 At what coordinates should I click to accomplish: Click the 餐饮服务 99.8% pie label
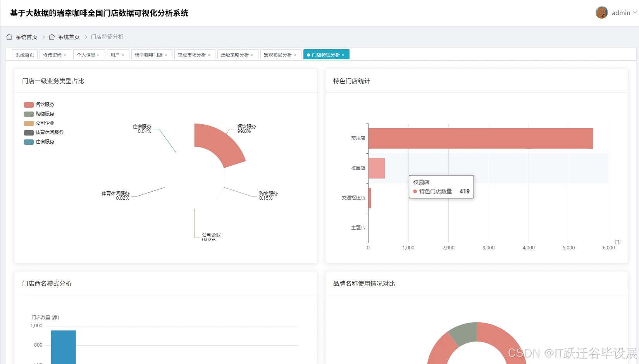(x=246, y=129)
